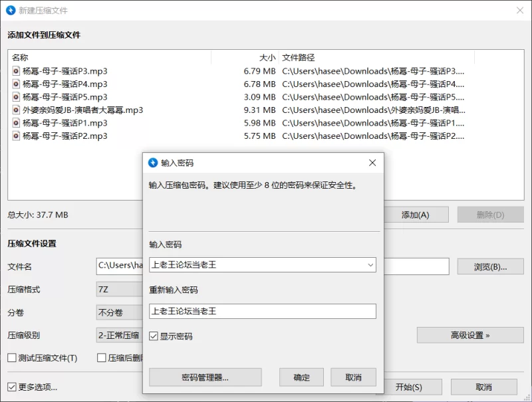Open the 压缩级别 2-正常压缩 dropdown
Screen dimensions: 532x402
coord(120,336)
